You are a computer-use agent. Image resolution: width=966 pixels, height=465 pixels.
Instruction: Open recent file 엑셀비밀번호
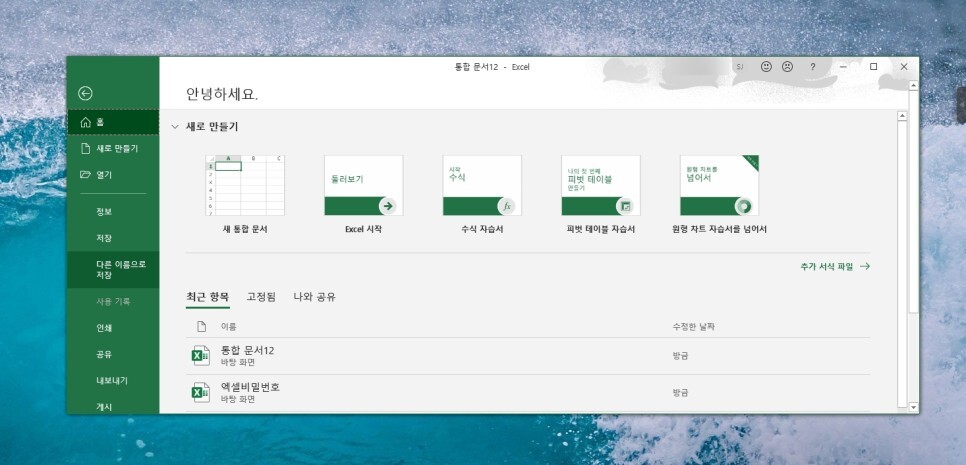pos(528,393)
